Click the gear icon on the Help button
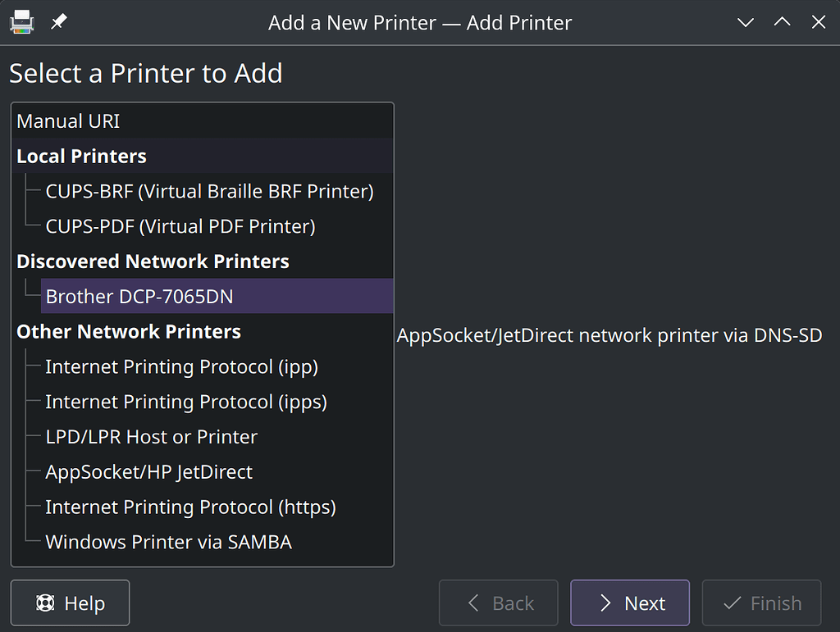840x632 pixels. [46, 603]
